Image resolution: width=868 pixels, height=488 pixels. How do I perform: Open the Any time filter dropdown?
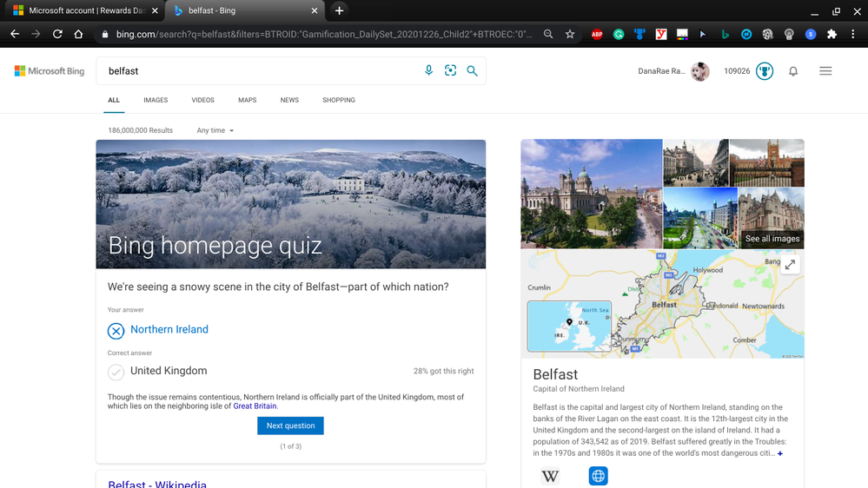click(x=215, y=130)
